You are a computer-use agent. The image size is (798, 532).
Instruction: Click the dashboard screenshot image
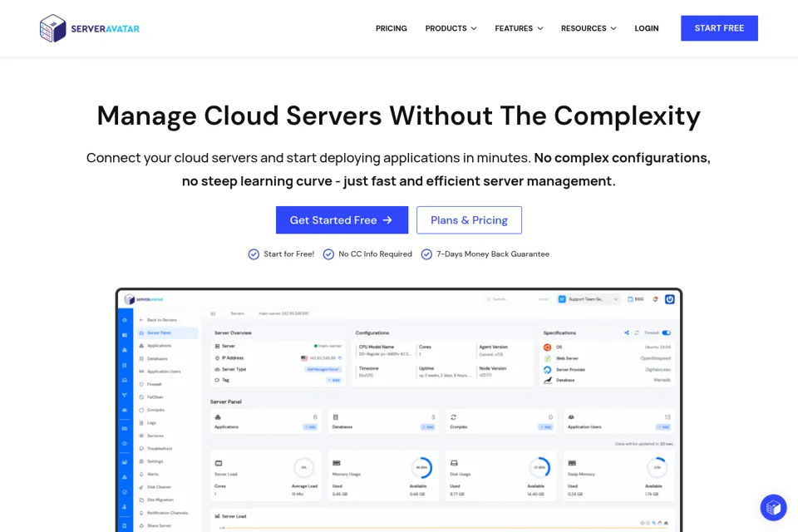[x=399, y=411]
